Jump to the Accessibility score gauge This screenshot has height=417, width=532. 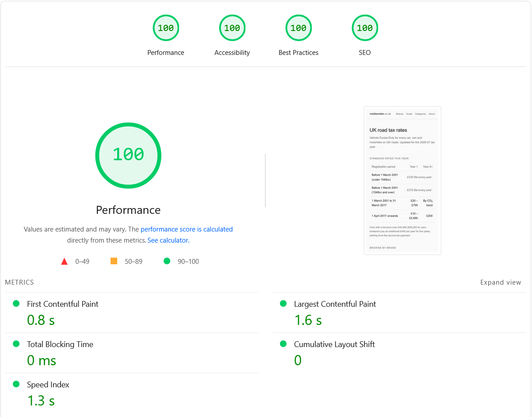[x=232, y=28]
